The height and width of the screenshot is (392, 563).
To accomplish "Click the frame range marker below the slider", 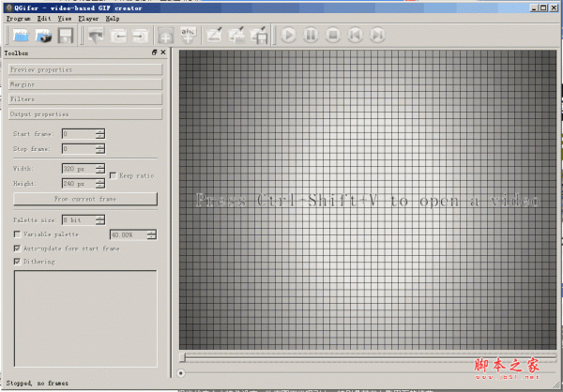I will pyautogui.click(x=180, y=373).
